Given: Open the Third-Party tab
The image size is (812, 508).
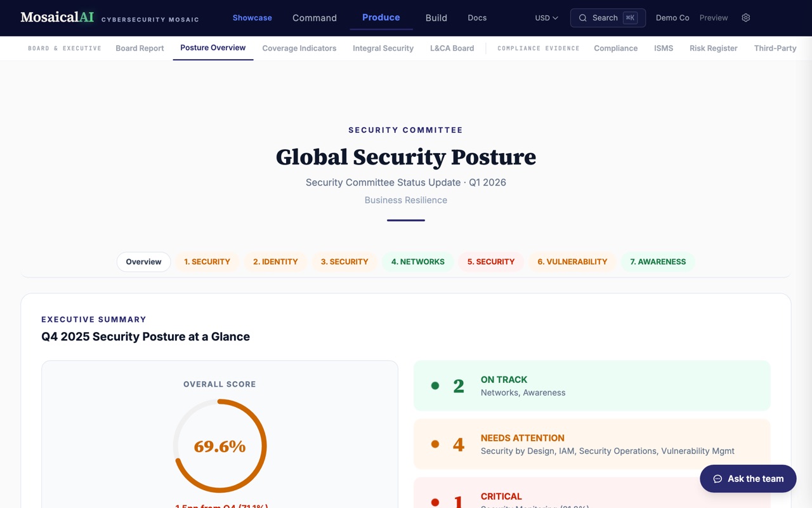Looking at the screenshot, I should click(x=775, y=48).
